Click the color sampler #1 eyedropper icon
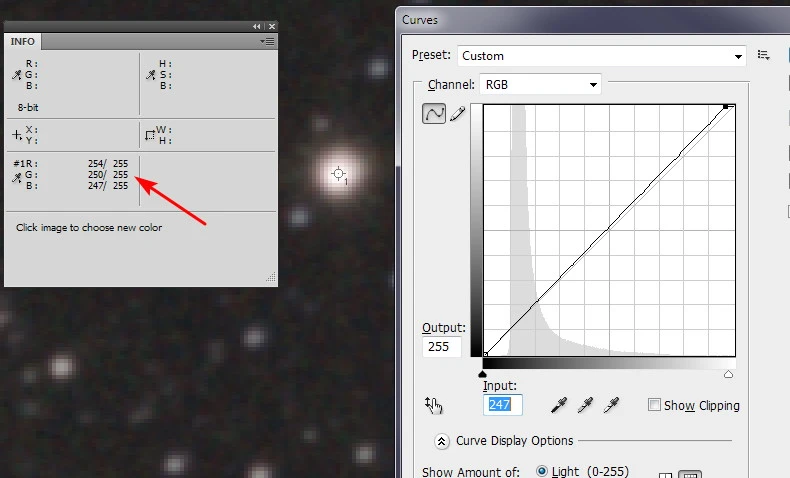The image size is (790, 478). [16, 177]
